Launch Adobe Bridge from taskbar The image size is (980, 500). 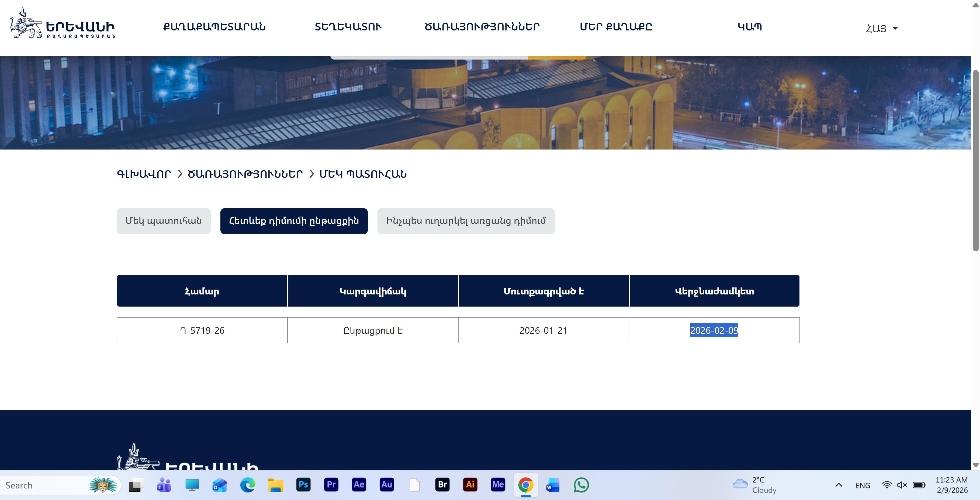pos(442,485)
